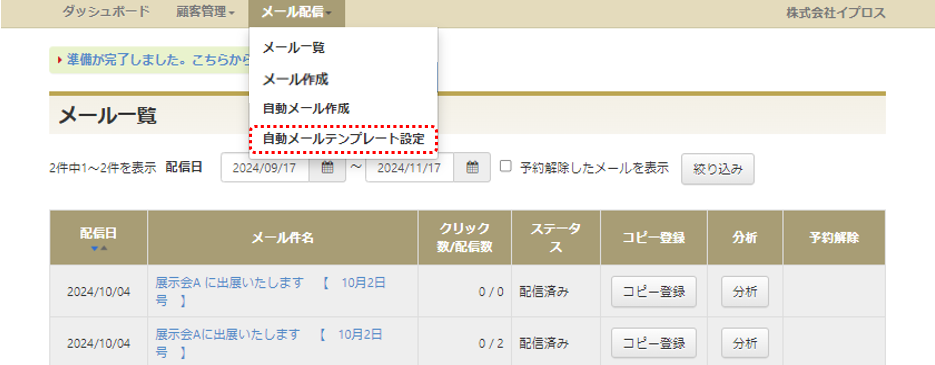Click the 絞り込み filter button

click(x=718, y=169)
